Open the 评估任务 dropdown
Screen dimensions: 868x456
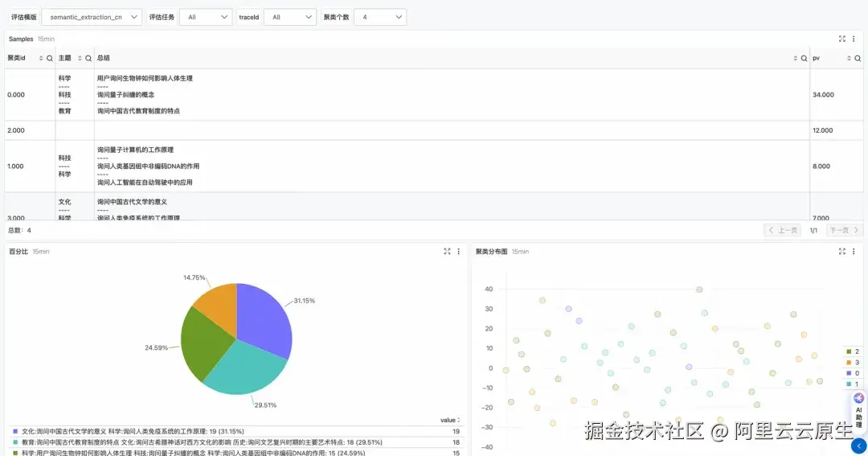[x=206, y=17]
